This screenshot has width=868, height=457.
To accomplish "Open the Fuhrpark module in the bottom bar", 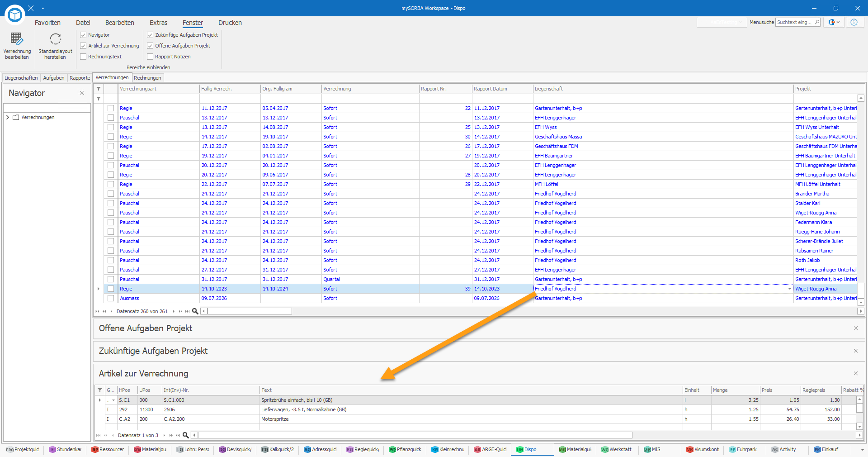I will (x=743, y=449).
